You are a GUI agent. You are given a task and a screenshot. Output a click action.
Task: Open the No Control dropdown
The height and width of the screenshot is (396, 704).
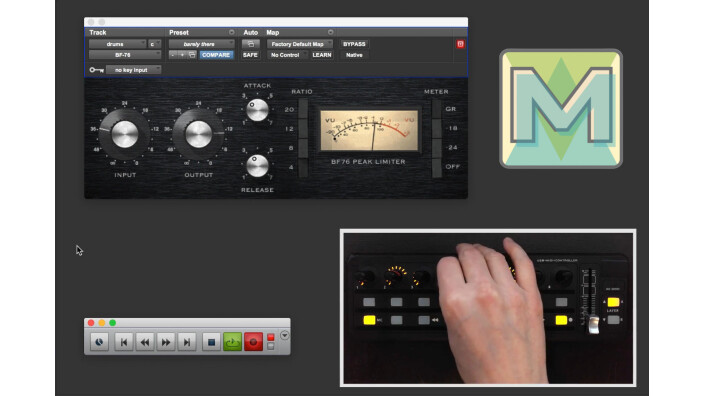[287, 55]
